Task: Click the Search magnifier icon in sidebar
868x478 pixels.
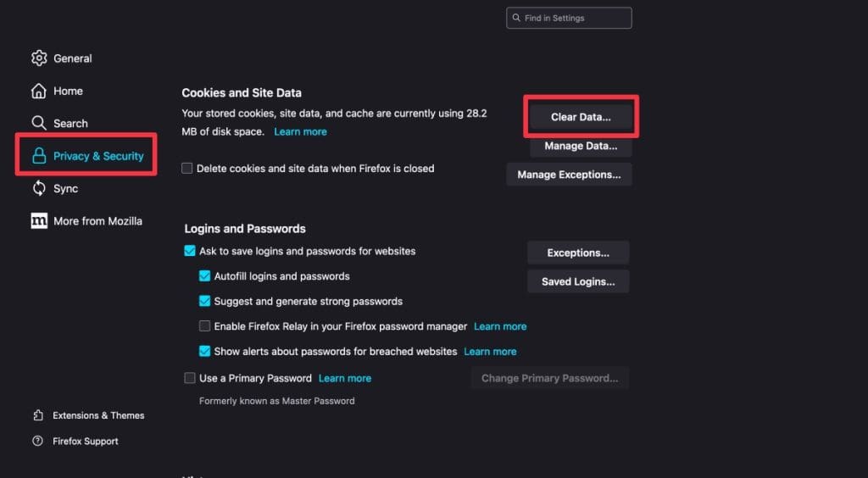Action: (39, 123)
